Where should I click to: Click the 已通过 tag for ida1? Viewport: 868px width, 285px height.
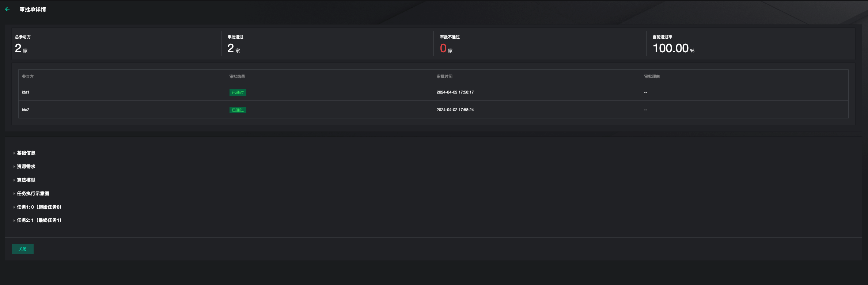(x=238, y=92)
